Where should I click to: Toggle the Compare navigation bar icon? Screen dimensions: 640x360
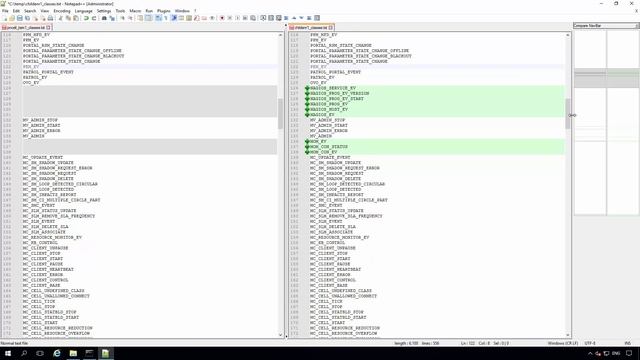[x=317, y=18]
